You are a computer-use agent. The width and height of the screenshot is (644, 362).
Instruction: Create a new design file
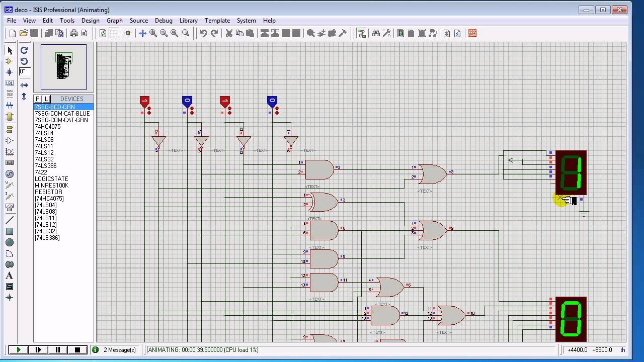pyautogui.click(x=13, y=33)
